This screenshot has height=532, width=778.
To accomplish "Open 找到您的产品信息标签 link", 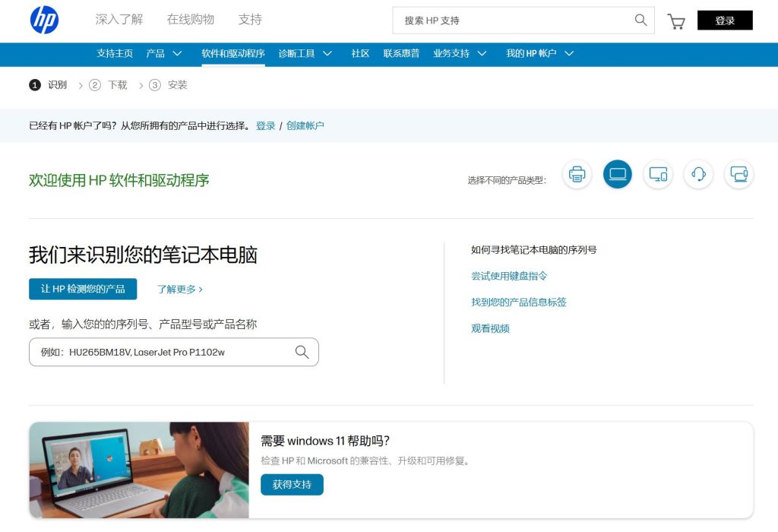I will coord(518,302).
